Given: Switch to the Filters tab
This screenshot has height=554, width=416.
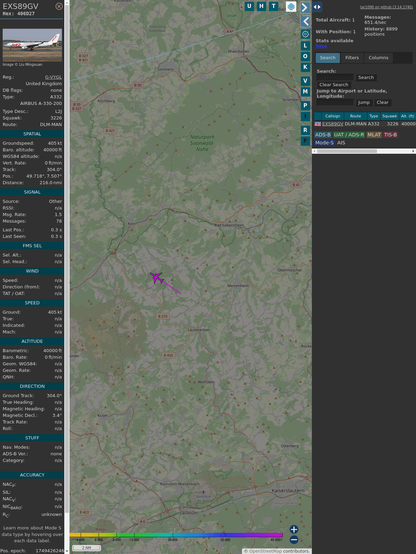Looking at the screenshot, I should click(352, 58).
